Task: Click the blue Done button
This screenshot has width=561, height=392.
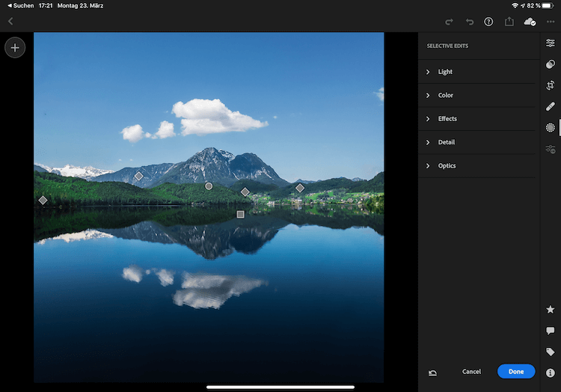Action: 516,372
